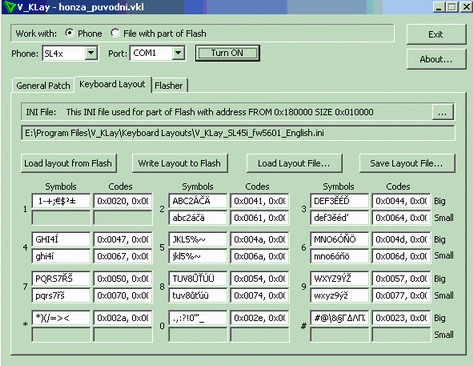
Task: Click key 4 Small symbols field ghi4
Action: pyautogui.click(x=61, y=256)
